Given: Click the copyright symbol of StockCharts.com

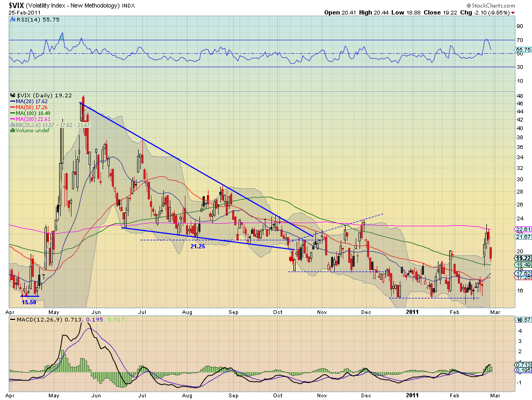Looking at the screenshot, I should (x=469, y=5).
